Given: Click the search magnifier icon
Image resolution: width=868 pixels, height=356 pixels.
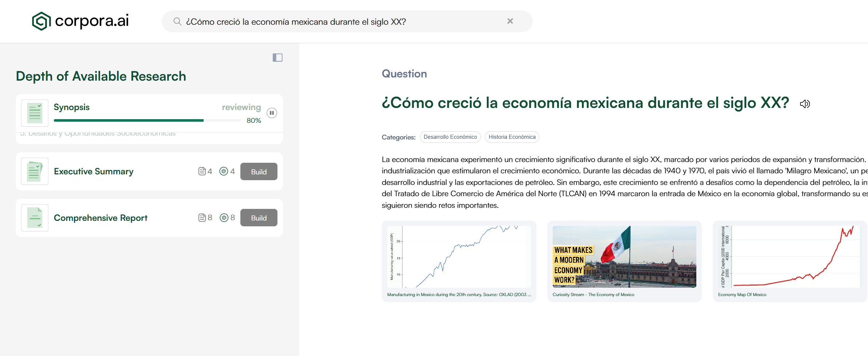Looking at the screenshot, I should click(177, 21).
